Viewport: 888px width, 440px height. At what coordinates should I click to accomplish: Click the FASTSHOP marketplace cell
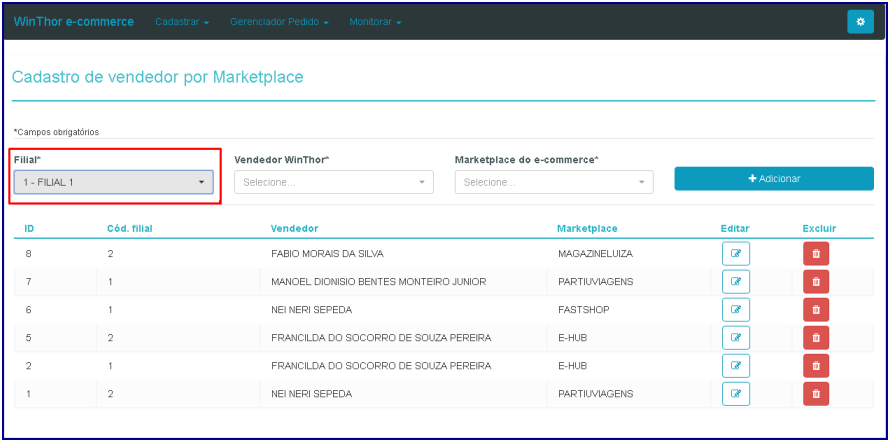click(x=583, y=310)
